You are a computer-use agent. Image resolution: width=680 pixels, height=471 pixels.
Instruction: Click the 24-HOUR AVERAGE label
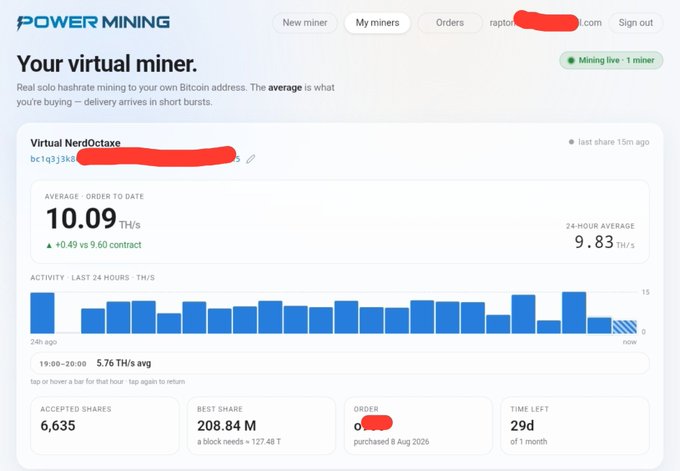tap(600, 226)
